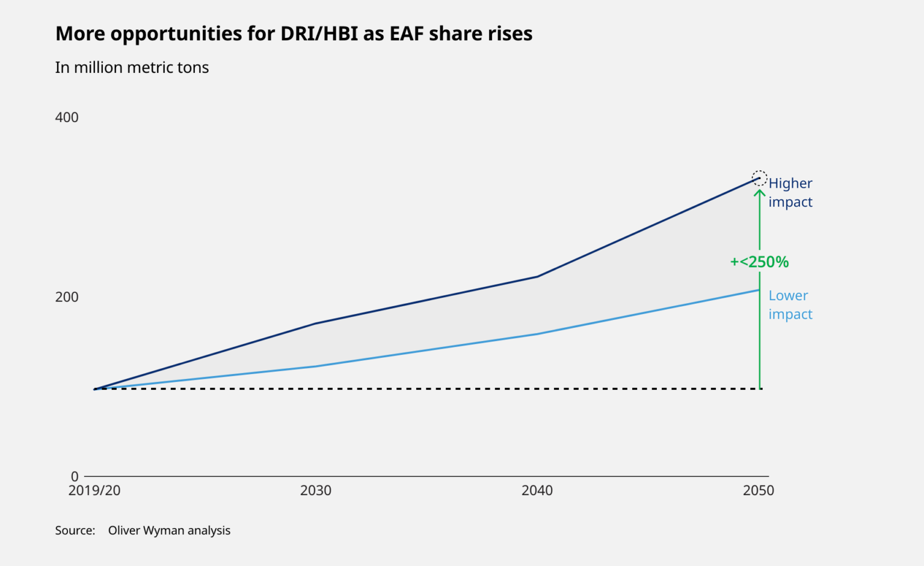Click the 200 y-axis label
924x566 pixels.
pos(67,297)
